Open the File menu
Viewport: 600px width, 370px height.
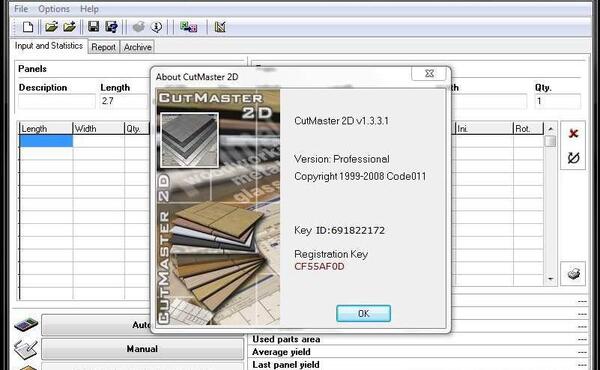[x=21, y=9]
